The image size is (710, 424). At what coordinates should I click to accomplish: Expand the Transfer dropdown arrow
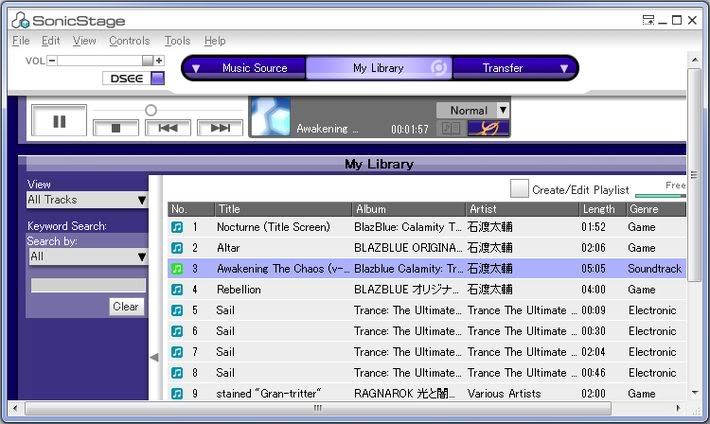click(x=564, y=68)
